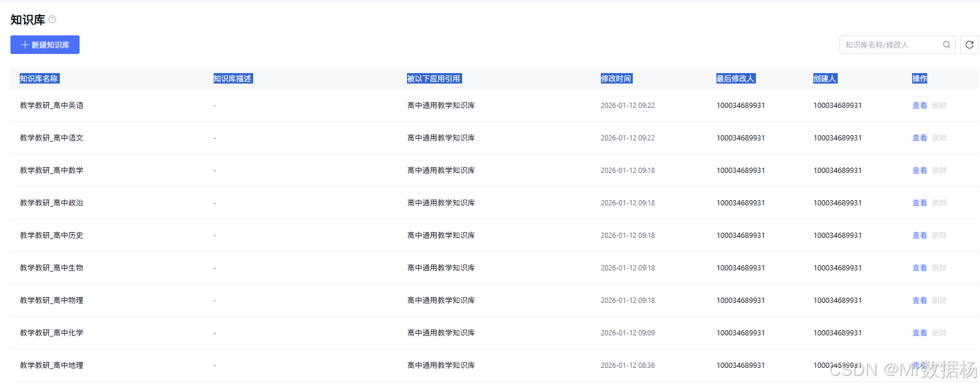980x387 pixels.
Task: Select the 教学教研_高中生物 name cell
Action: point(52,268)
